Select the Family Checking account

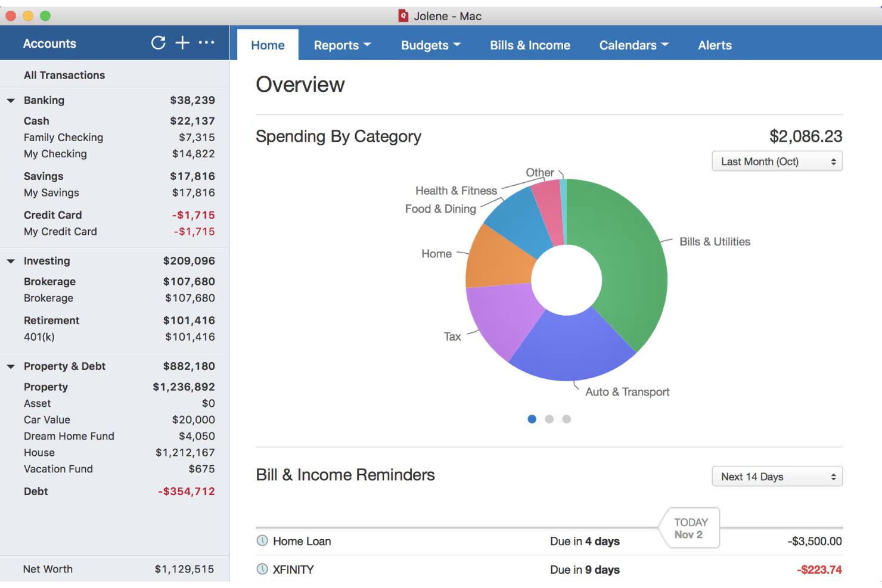coord(63,137)
